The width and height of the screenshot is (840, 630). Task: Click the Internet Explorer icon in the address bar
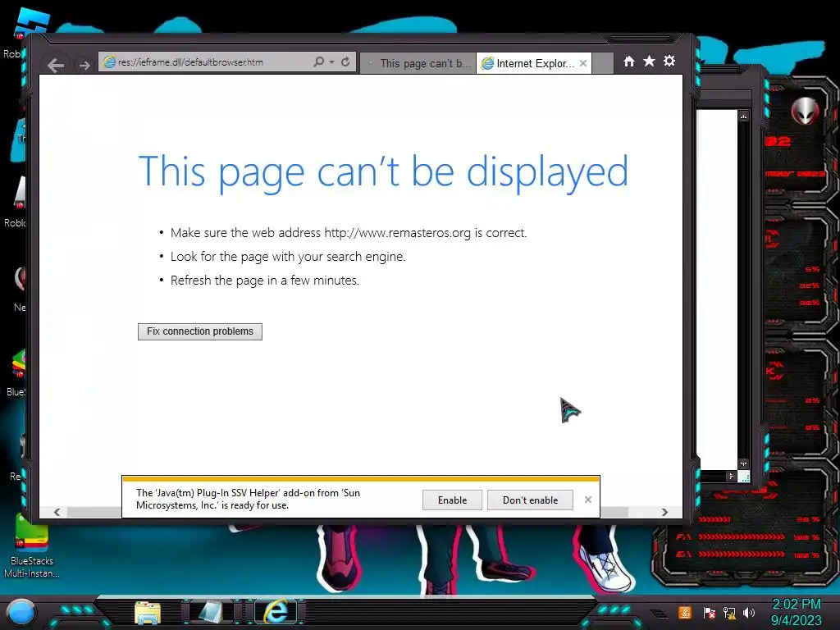point(109,62)
